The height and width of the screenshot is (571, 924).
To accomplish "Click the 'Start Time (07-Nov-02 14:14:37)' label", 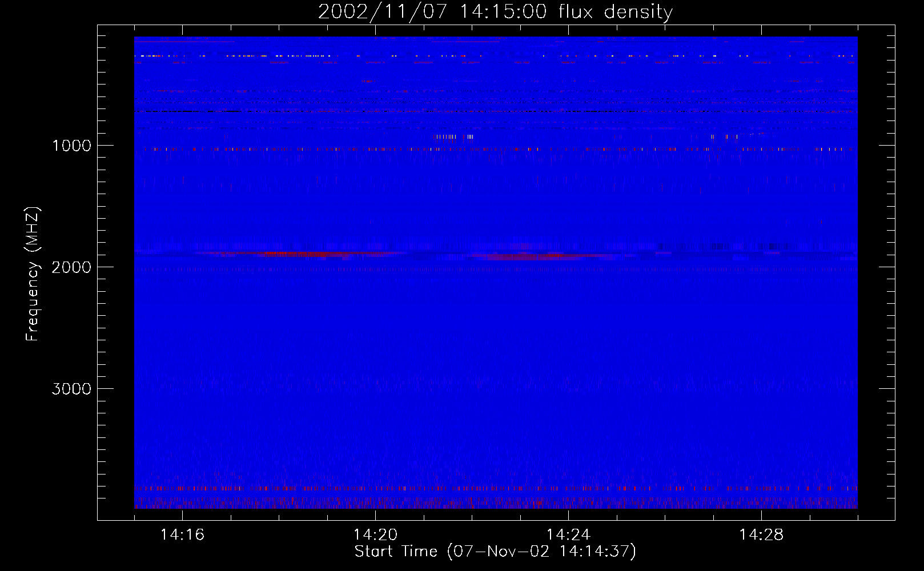I will tap(495, 552).
